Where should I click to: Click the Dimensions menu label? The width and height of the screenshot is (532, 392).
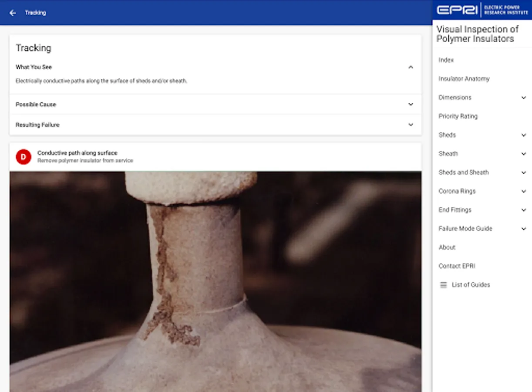click(455, 98)
